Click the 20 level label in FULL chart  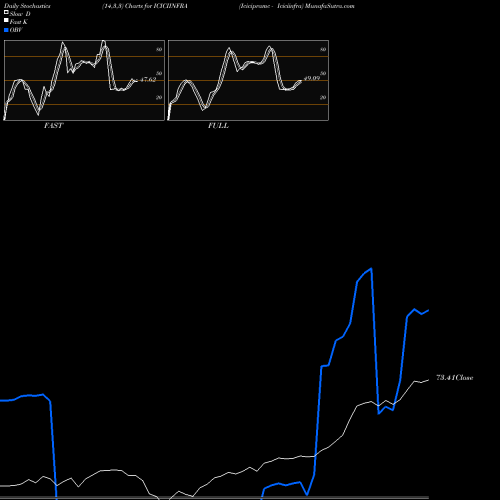pos(323,97)
